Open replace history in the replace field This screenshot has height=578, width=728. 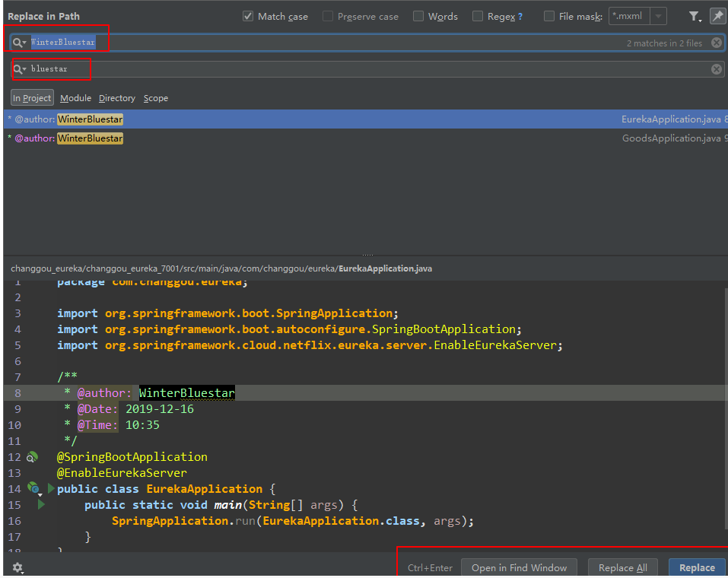pos(20,69)
